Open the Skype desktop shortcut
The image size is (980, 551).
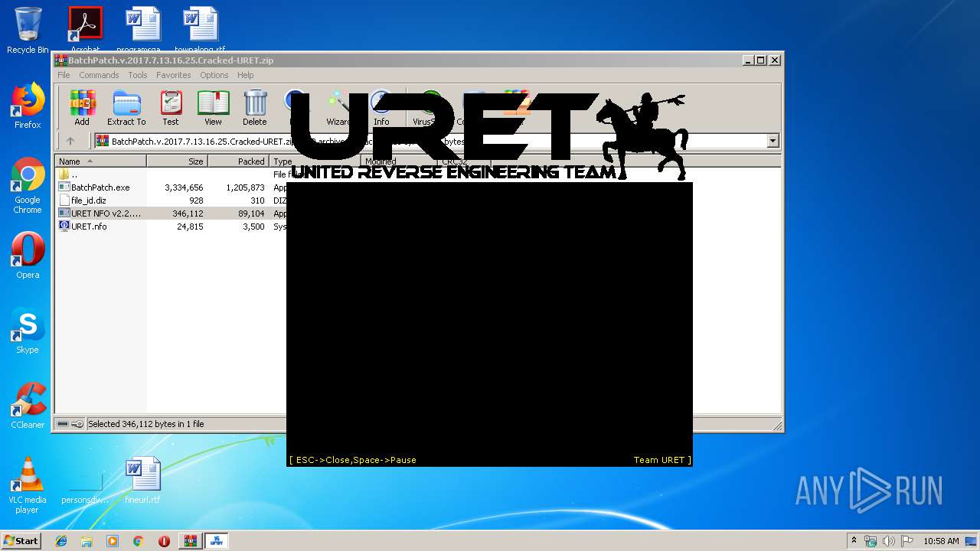(28, 331)
